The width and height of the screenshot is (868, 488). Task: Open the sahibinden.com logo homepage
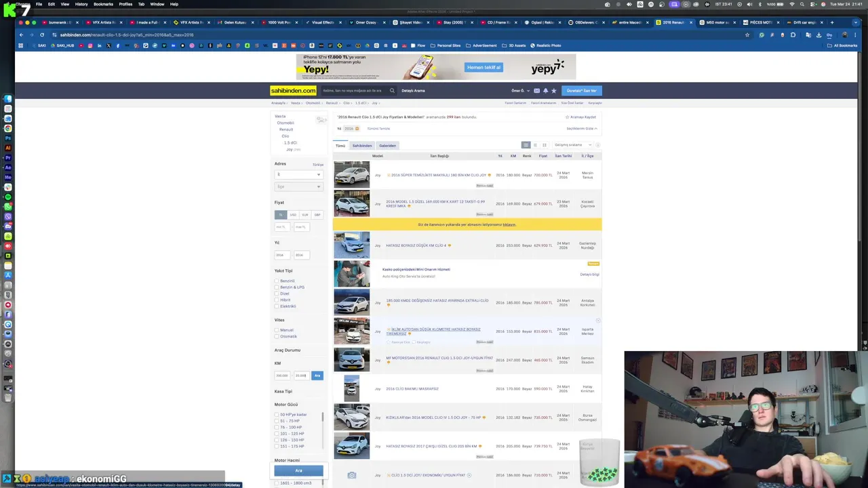294,90
